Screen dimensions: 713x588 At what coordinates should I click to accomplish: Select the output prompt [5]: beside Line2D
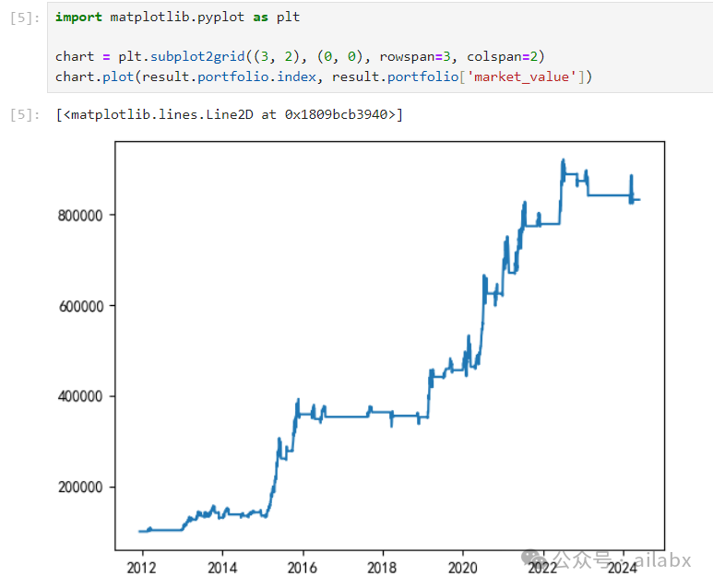(x=25, y=114)
